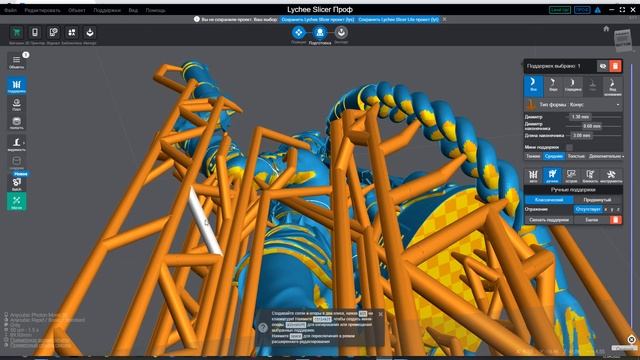Open the Batch sidebar tool

(16, 183)
